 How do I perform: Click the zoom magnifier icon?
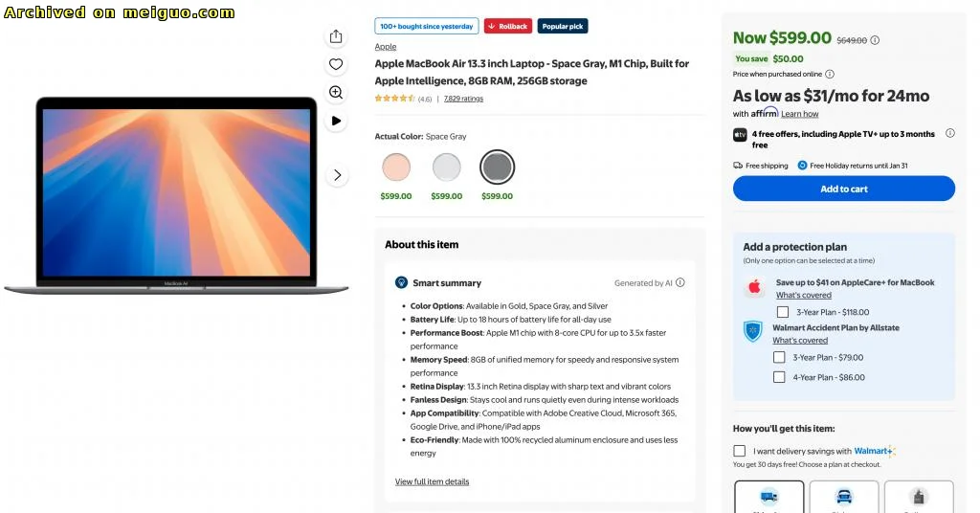(336, 93)
